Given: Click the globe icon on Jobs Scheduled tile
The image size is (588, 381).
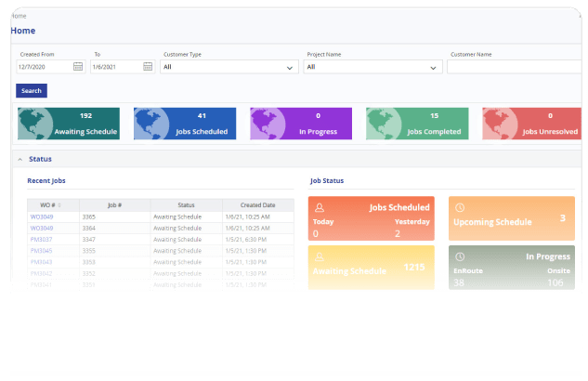Looking at the screenshot, I should 151,124.
